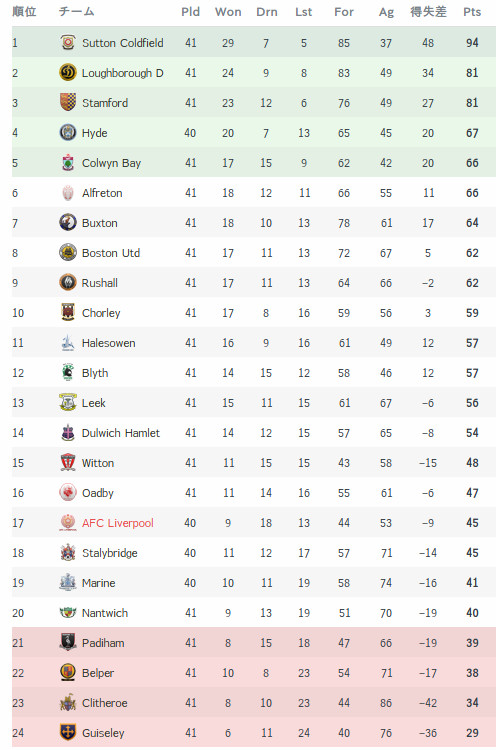The height and width of the screenshot is (750, 496).
Task: Click the Stamford club crest icon
Action: click(68, 102)
